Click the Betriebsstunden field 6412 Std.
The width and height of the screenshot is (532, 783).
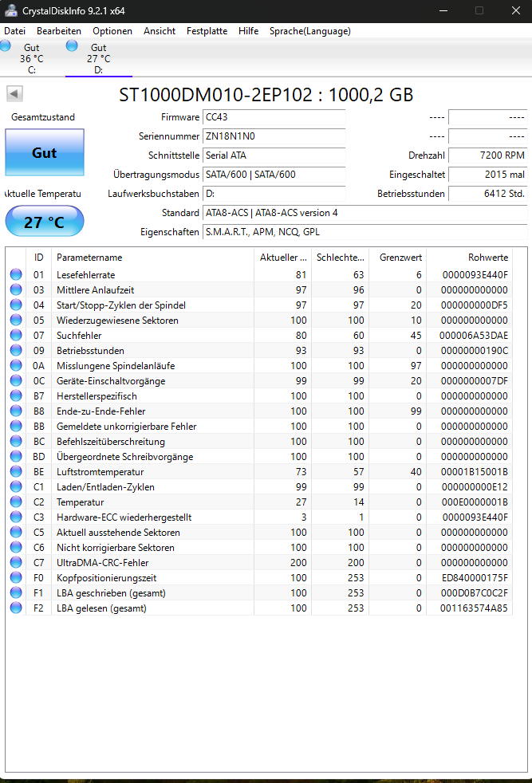(x=487, y=194)
